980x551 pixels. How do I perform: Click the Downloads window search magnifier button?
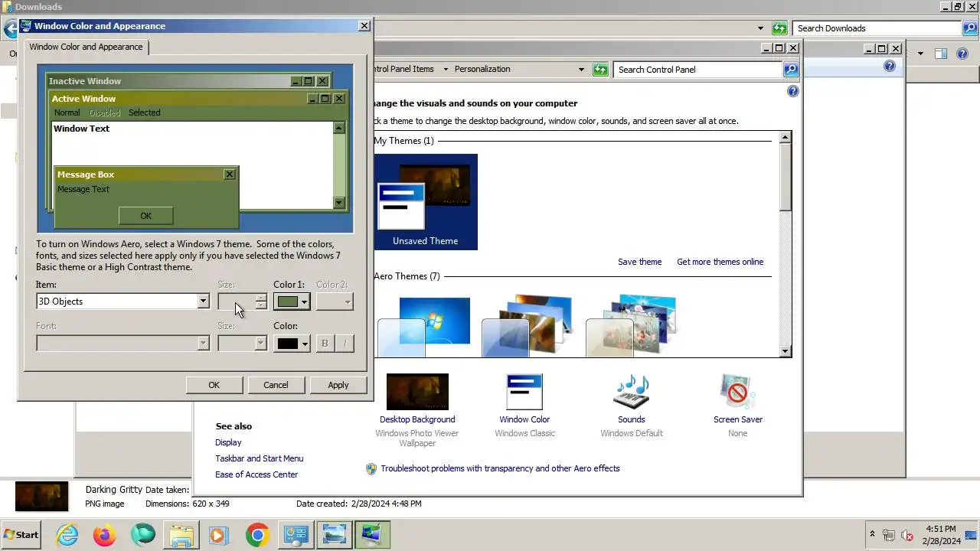click(969, 28)
